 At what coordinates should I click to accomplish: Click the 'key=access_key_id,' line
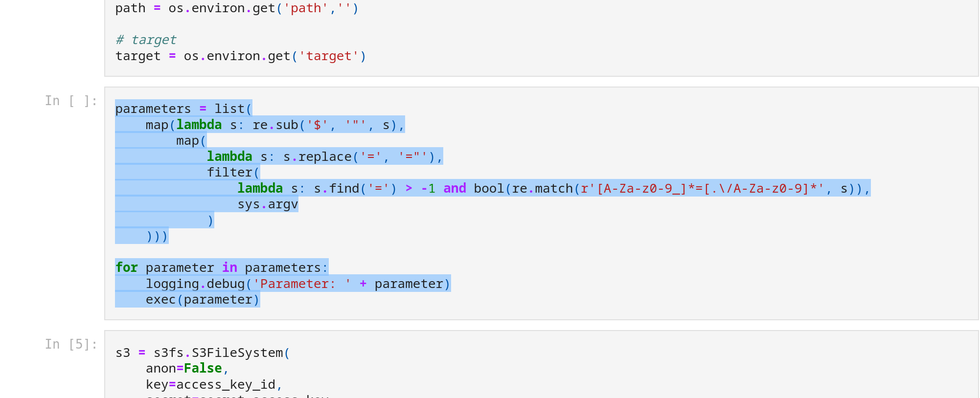(x=214, y=385)
